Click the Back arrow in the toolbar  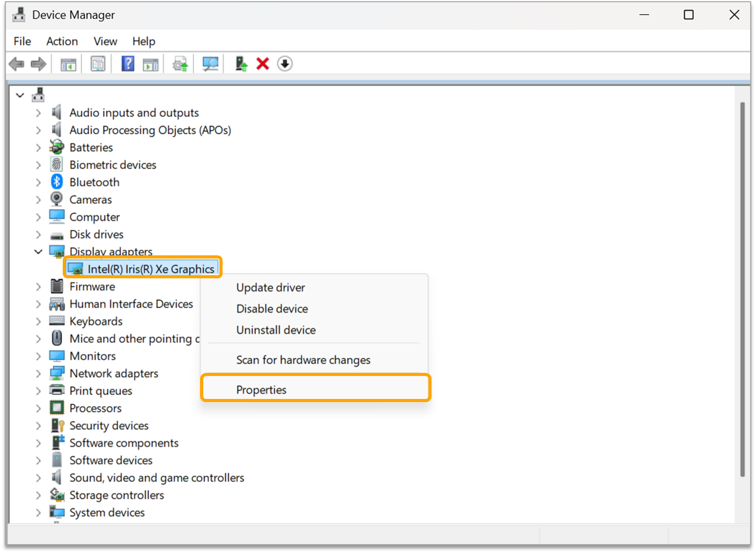pos(17,64)
